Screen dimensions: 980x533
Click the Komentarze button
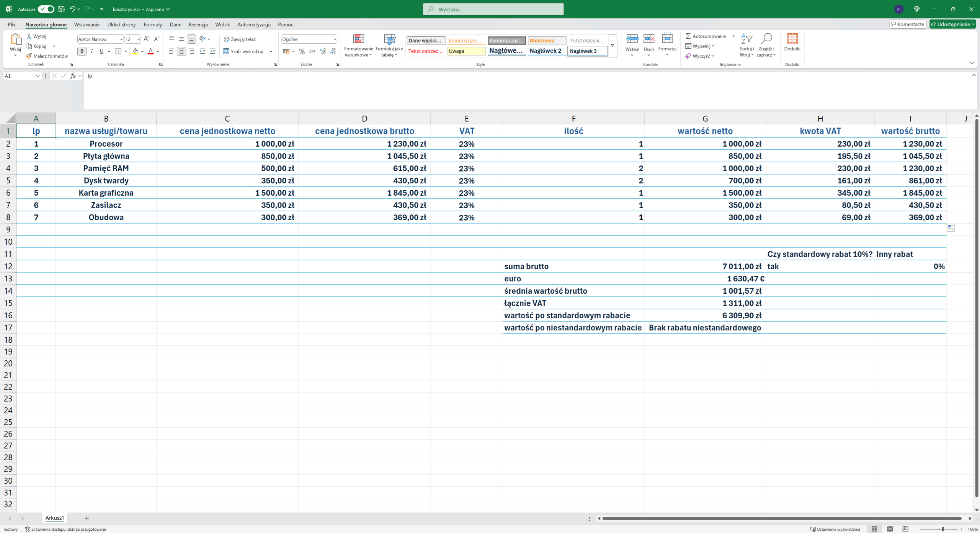[908, 24]
